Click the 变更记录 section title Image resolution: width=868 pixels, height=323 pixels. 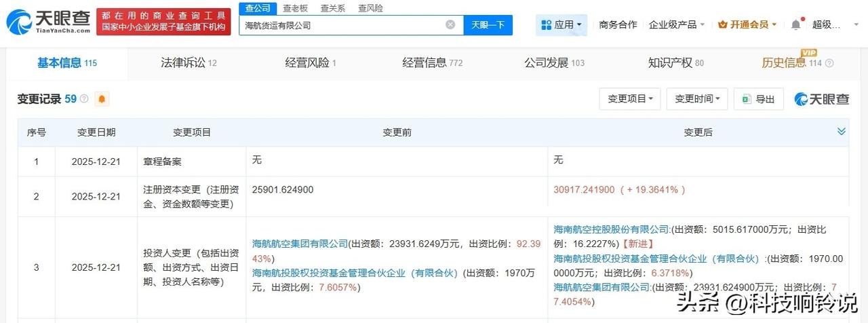[39, 99]
